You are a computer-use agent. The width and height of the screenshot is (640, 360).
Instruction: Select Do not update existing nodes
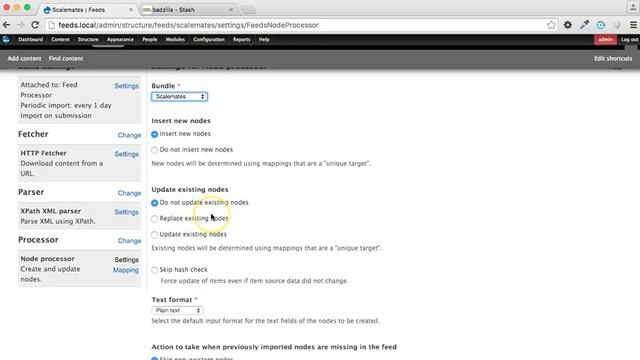[154, 203]
